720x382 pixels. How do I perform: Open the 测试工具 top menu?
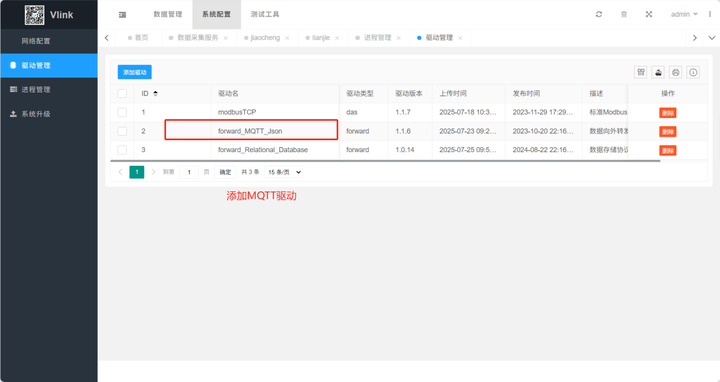coord(265,14)
